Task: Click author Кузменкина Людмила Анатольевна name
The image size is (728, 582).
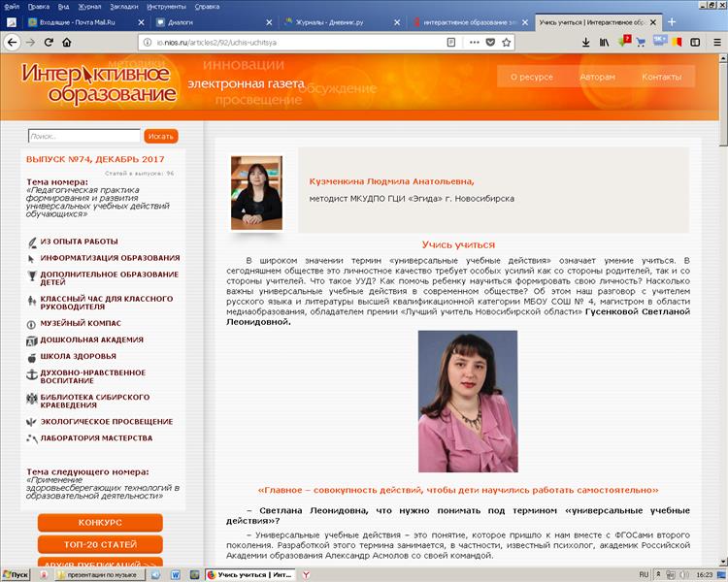Action: tap(391, 181)
